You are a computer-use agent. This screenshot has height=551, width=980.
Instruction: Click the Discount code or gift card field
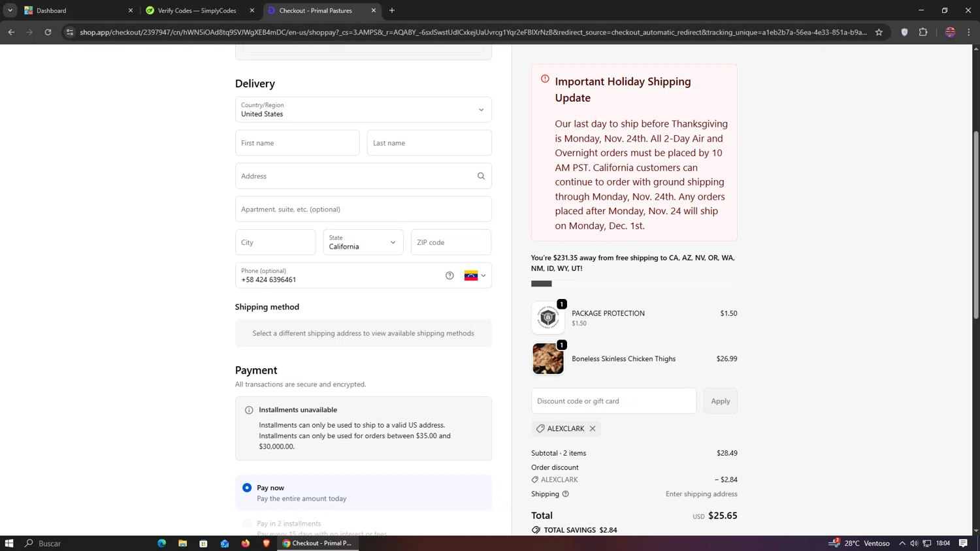pyautogui.click(x=613, y=401)
